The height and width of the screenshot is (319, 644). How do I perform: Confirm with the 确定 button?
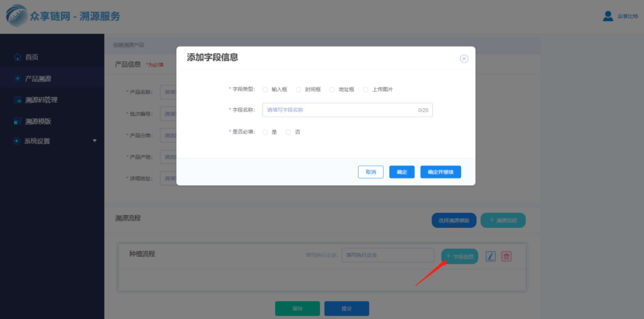tap(402, 172)
